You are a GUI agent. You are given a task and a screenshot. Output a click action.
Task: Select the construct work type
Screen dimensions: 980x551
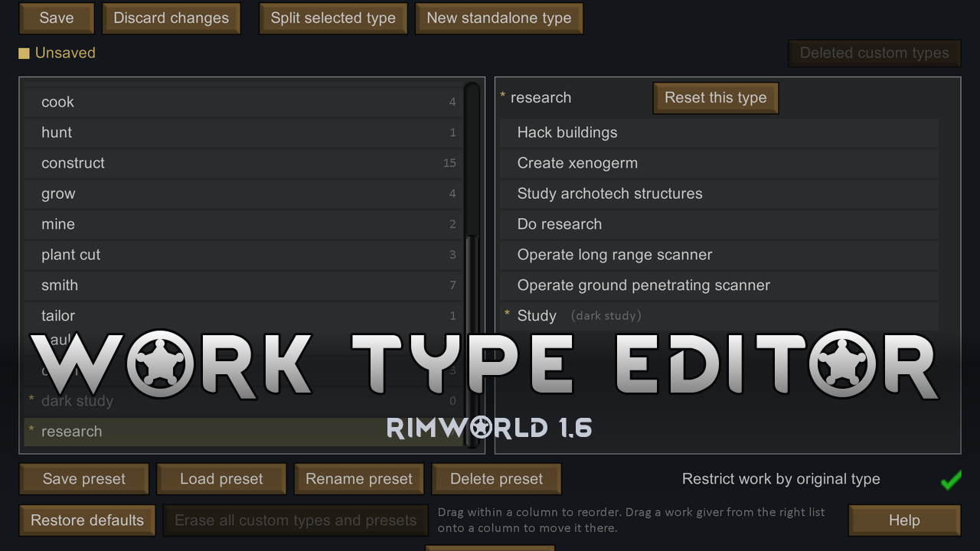pyautogui.click(x=243, y=163)
